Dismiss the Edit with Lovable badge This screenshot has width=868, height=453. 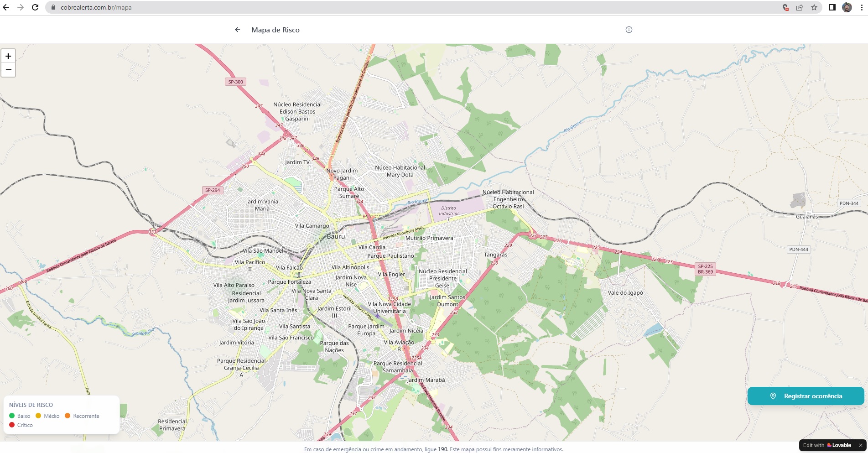point(860,445)
